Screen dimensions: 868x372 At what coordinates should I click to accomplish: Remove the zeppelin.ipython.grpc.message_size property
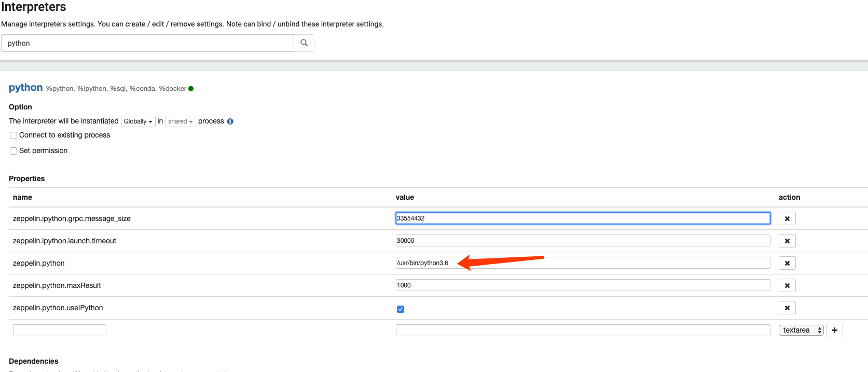(787, 218)
